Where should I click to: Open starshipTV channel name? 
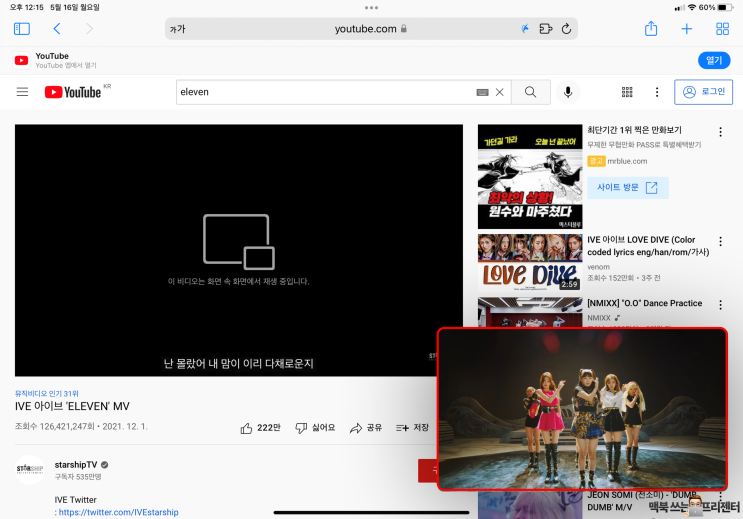(76, 464)
